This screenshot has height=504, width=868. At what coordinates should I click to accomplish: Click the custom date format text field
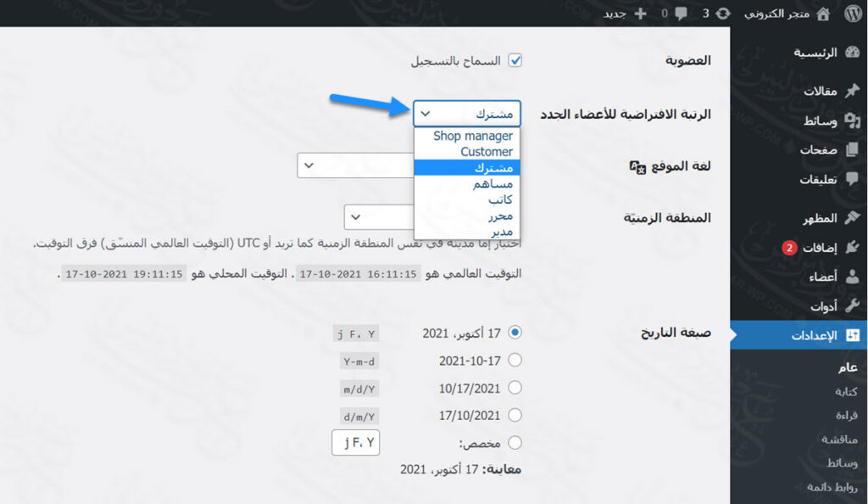coord(355,443)
